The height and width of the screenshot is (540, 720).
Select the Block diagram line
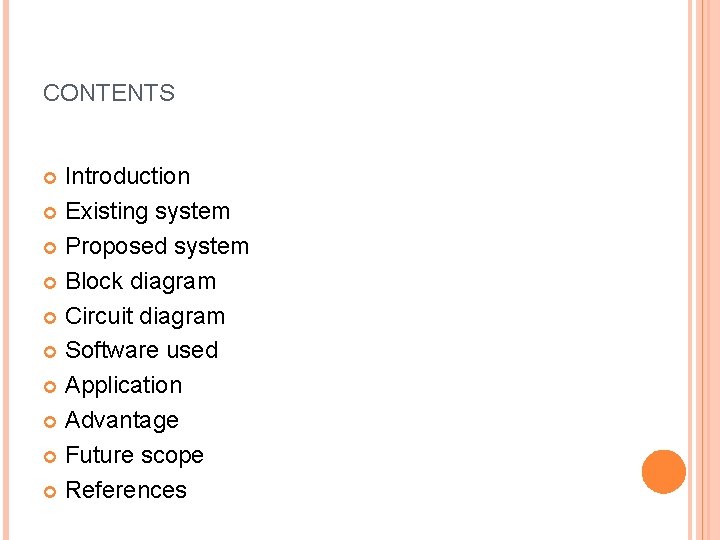pyautogui.click(x=141, y=281)
